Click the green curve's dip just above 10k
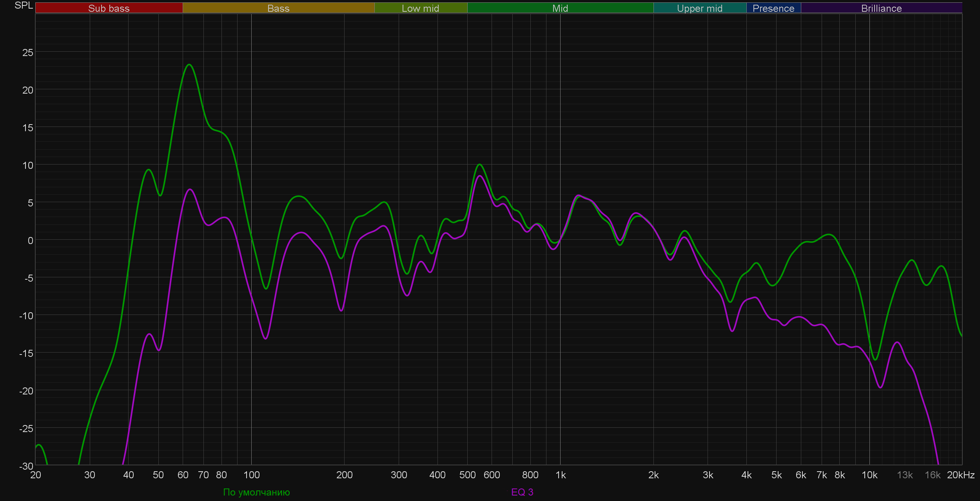This screenshot has width=980, height=501. (875, 359)
